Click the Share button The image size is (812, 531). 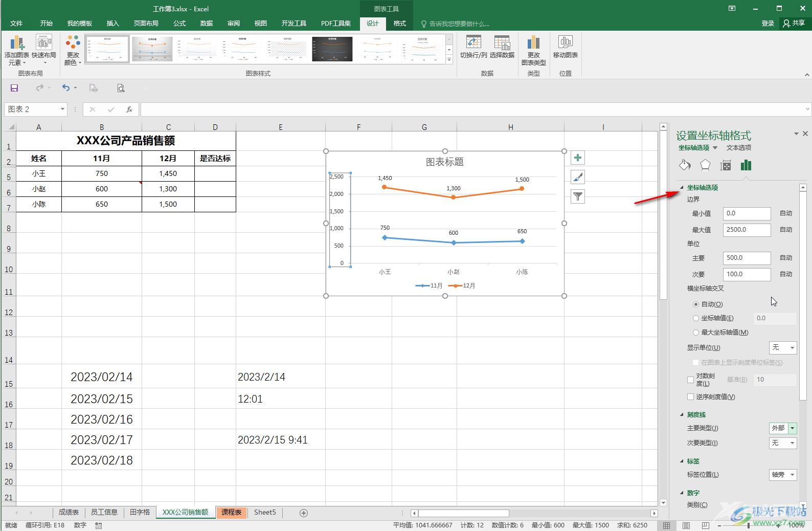pos(794,23)
